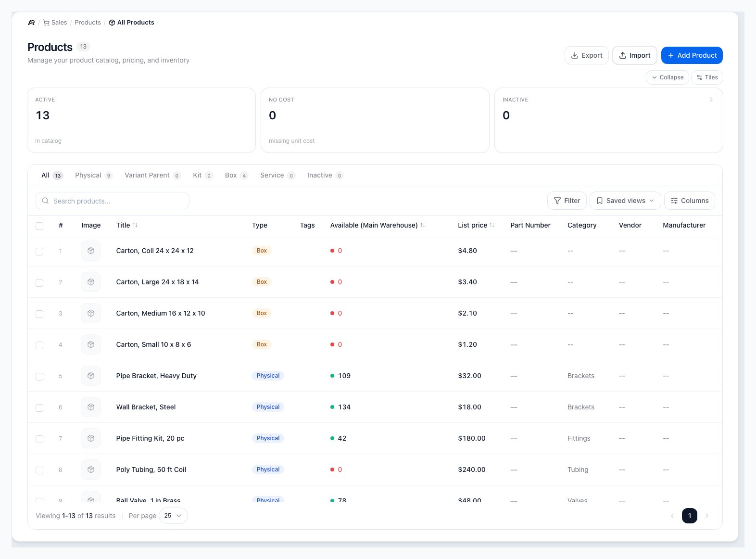Sort by List price sort icon
The image size is (756, 559).
pyautogui.click(x=492, y=225)
